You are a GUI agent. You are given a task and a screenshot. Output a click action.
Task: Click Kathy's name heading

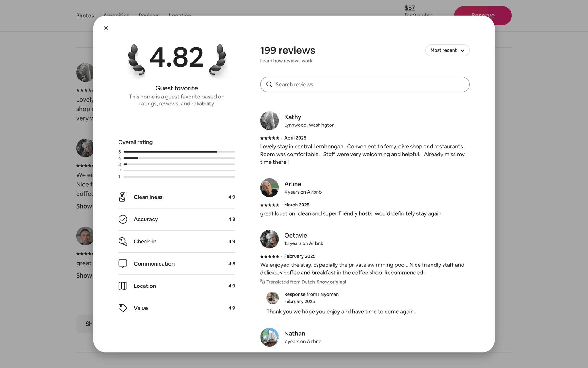(292, 117)
